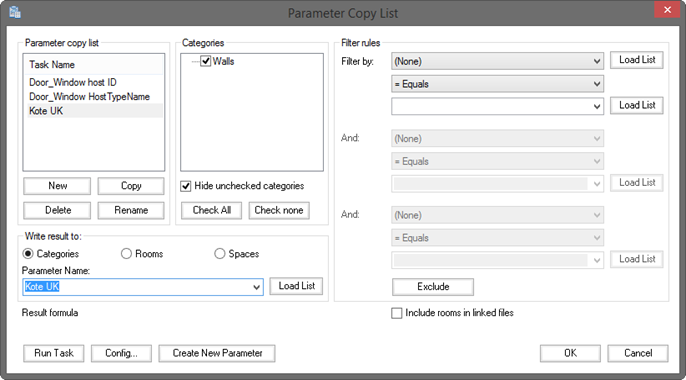Confirm with the OK button
Screen dimensions: 686x380
(570, 353)
